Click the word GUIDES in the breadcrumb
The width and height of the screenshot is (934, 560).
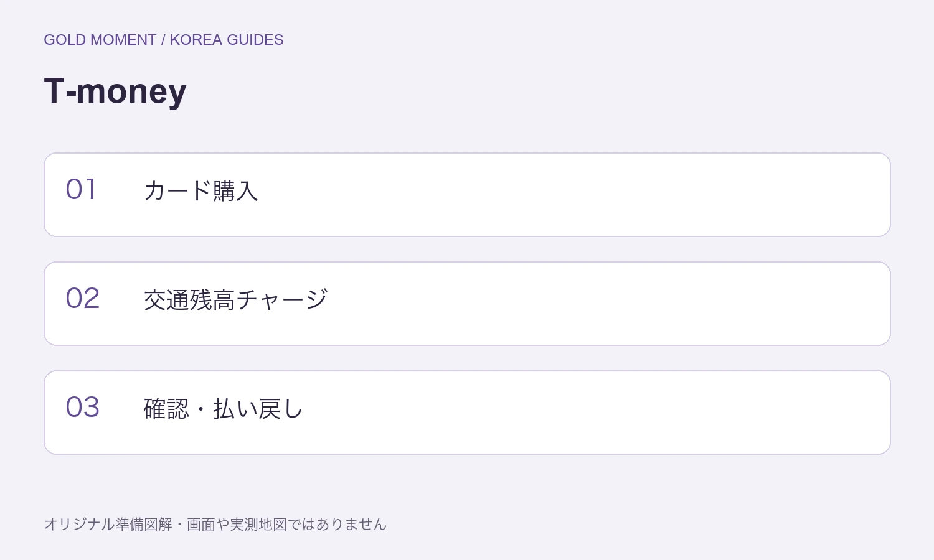(255, 40)
